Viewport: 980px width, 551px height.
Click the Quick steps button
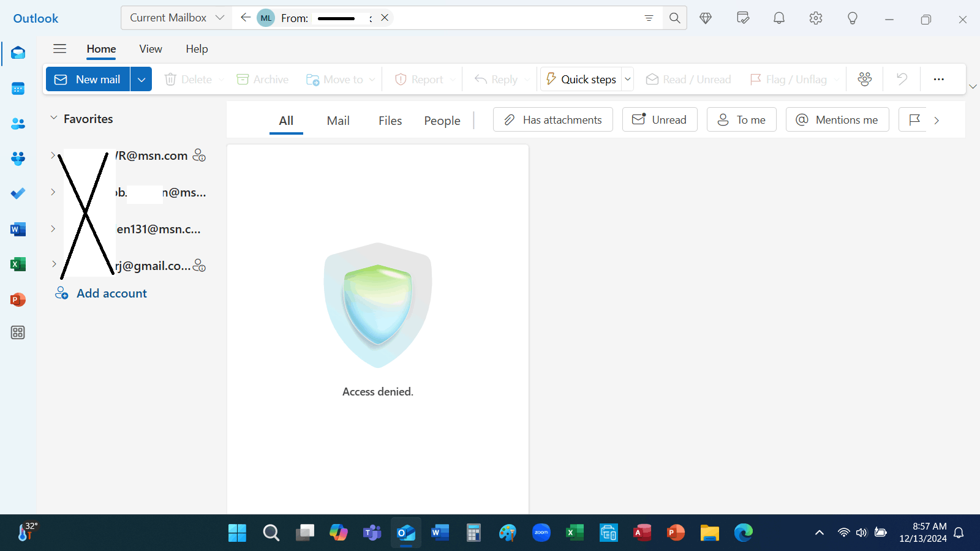click(x=581, y=79)
